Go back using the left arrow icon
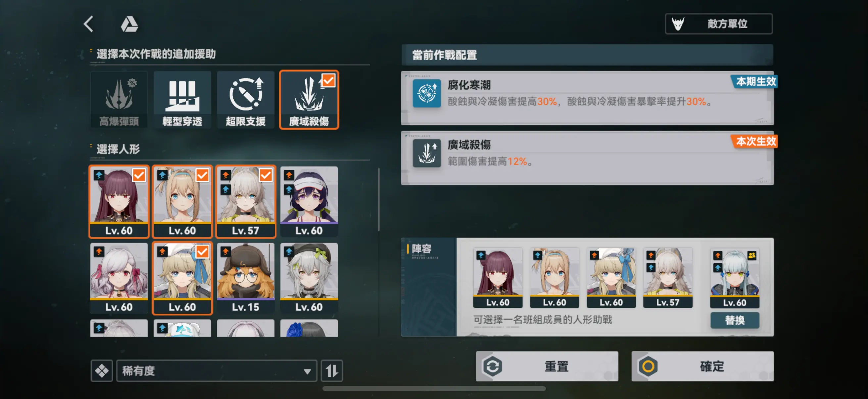Viewport: 868px width, 399px height. pyautogui.click(x=88, y=24)
